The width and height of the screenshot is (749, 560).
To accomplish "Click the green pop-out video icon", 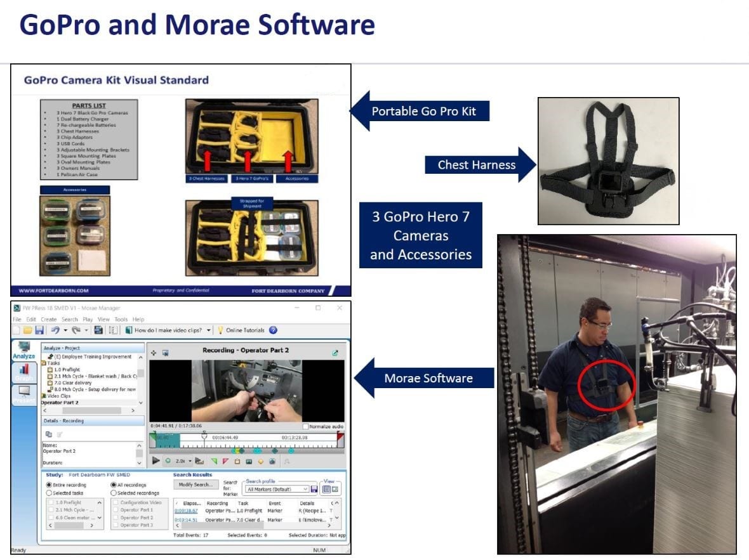I will point(335,353).
